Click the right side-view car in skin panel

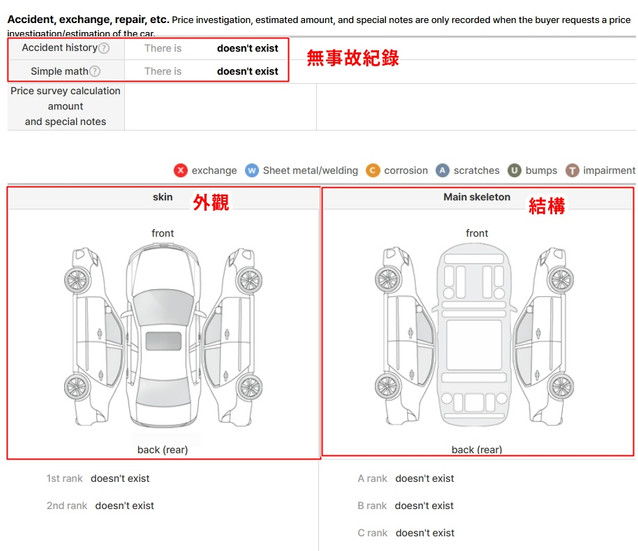232,337
